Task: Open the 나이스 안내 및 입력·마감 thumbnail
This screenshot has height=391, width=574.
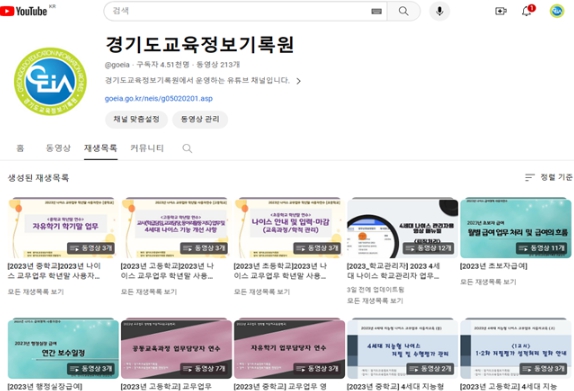Action: click(x=289, y=228)
